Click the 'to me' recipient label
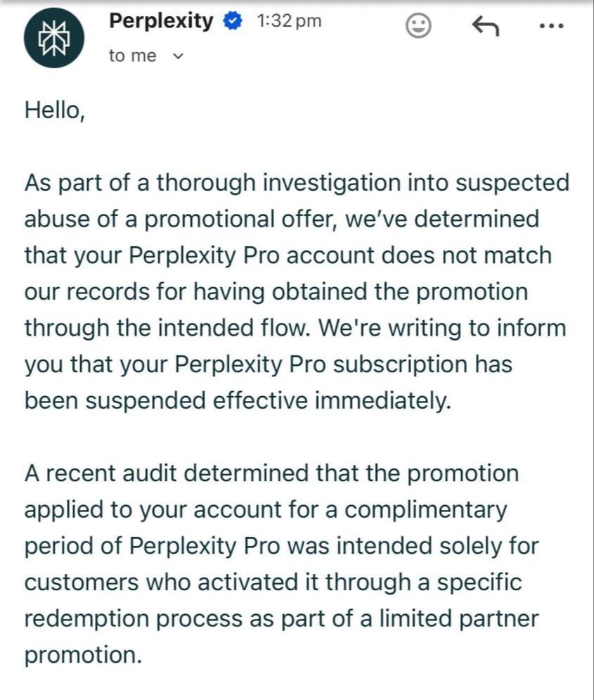Viewport: 594px width, 700px height. click(x=133, y=56)
